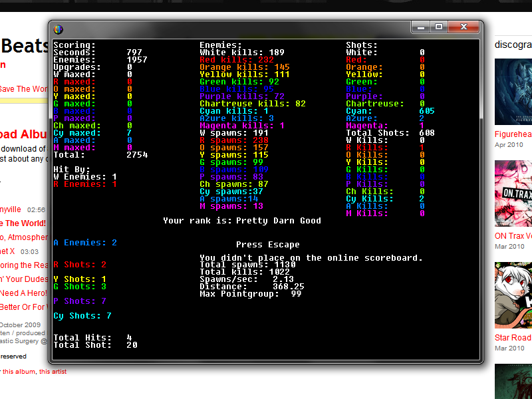This screenshot has height=399, width=532.
Task: Click the Figurehead album title link
Action: (513, 134)
